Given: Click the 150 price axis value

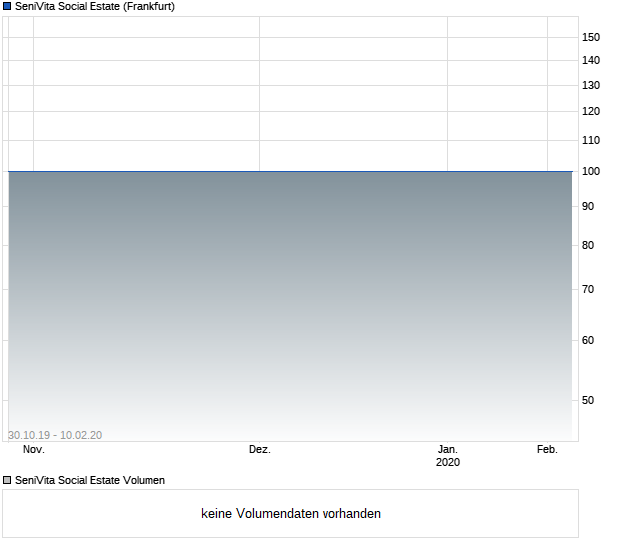Looking at the screenshot, I should [591, 37].
